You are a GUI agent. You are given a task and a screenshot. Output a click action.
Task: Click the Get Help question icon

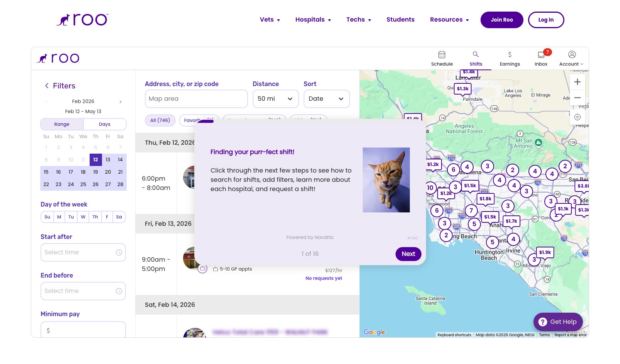pyautogui.click(x=543, y=322)
